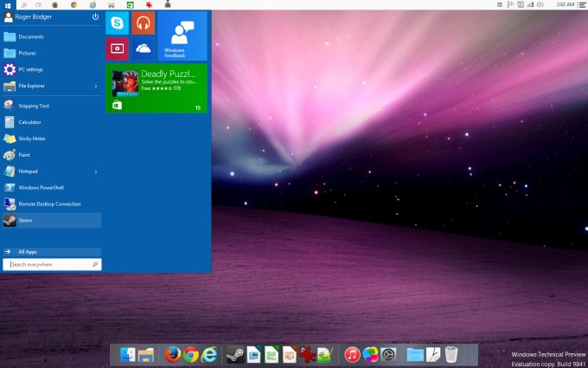Image resolution: width=588 pixels, height=368 pixels.
Task: Open PC settings from the Start menu
Action: click(31, 69)
